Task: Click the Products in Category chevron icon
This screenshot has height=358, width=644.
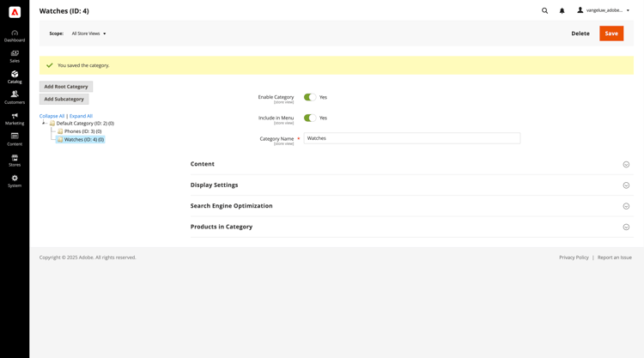Action: click(626, 227)
